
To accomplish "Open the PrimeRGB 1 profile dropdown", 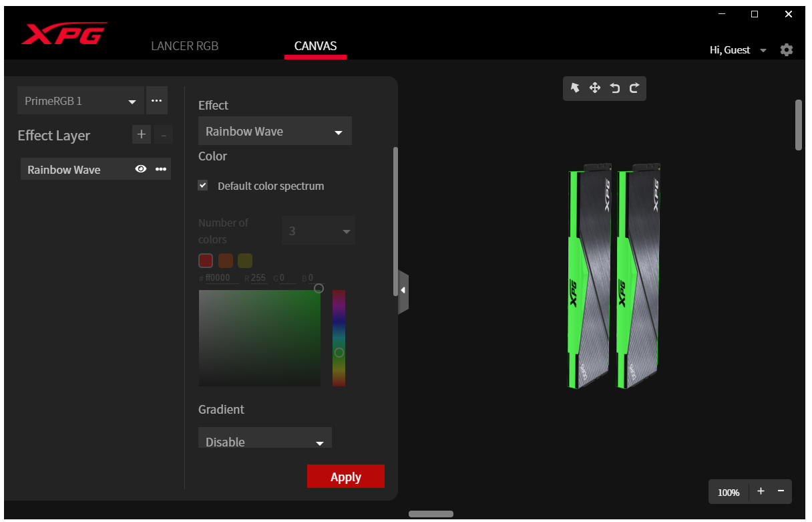I will 80,101.
